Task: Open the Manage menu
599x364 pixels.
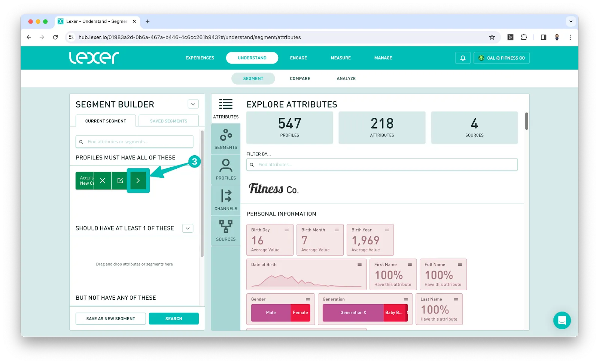Action: [383, 58]
